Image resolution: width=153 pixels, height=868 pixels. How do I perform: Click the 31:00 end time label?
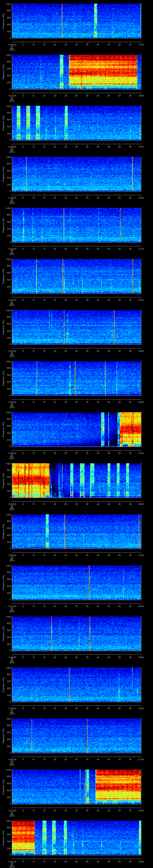click(x=141, y=760)
